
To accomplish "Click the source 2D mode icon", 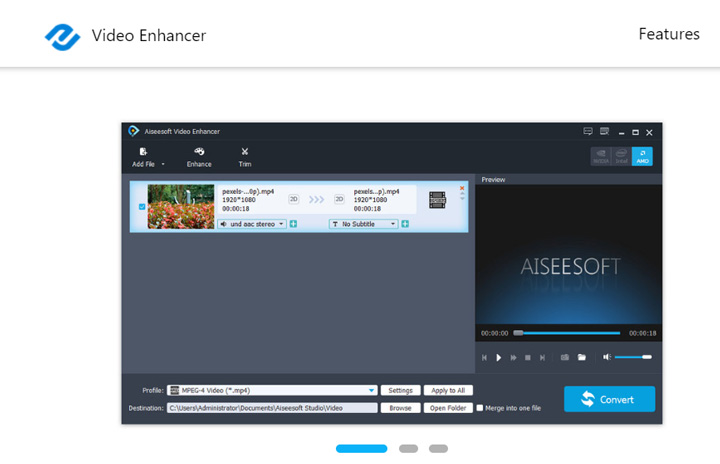I will (293, 199).
